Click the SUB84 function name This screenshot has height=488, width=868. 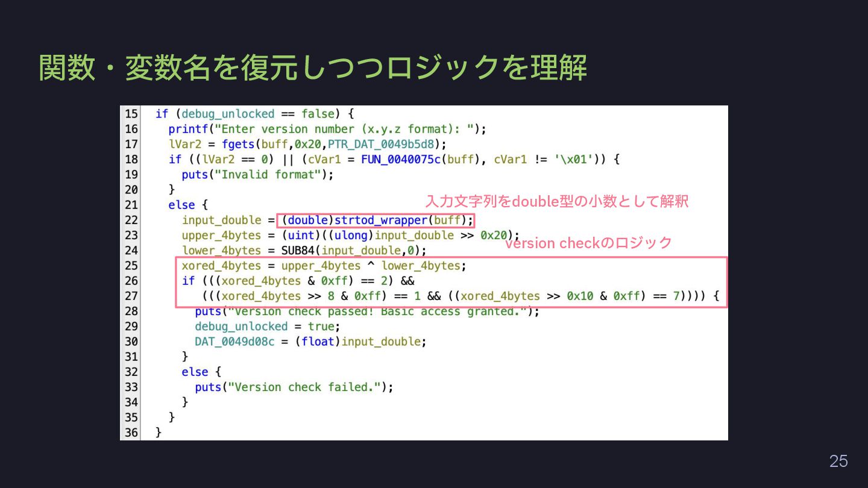pyautogui.click(x=298, y=250)
